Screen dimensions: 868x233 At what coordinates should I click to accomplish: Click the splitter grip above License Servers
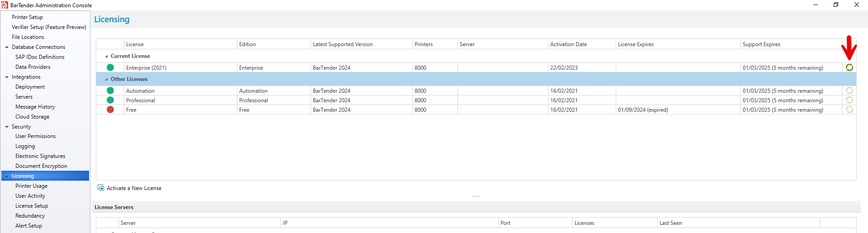(476, 196)
